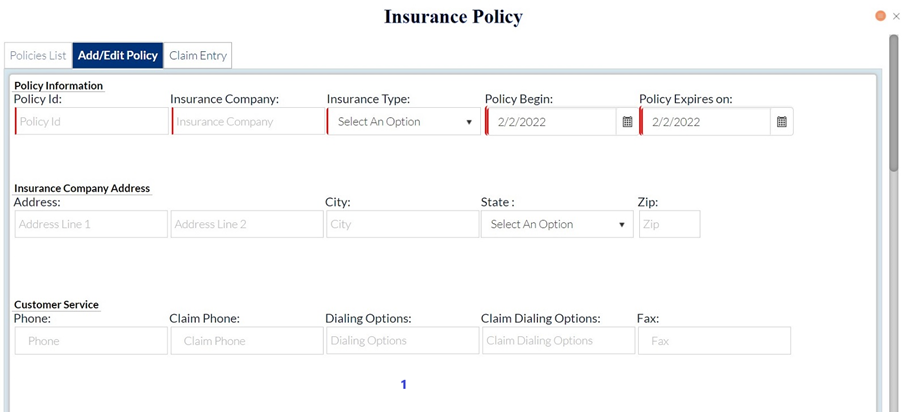904x412 pixels.
Task: Click the Policy Id input field
Action: point(92,122)
